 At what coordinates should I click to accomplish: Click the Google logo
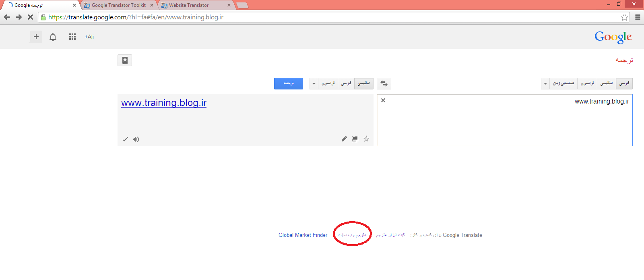pyautogui.click(x=613, y=37)
